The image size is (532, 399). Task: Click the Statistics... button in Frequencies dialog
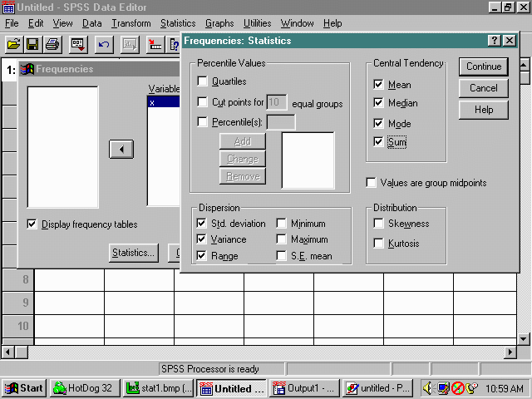[133, 253]
